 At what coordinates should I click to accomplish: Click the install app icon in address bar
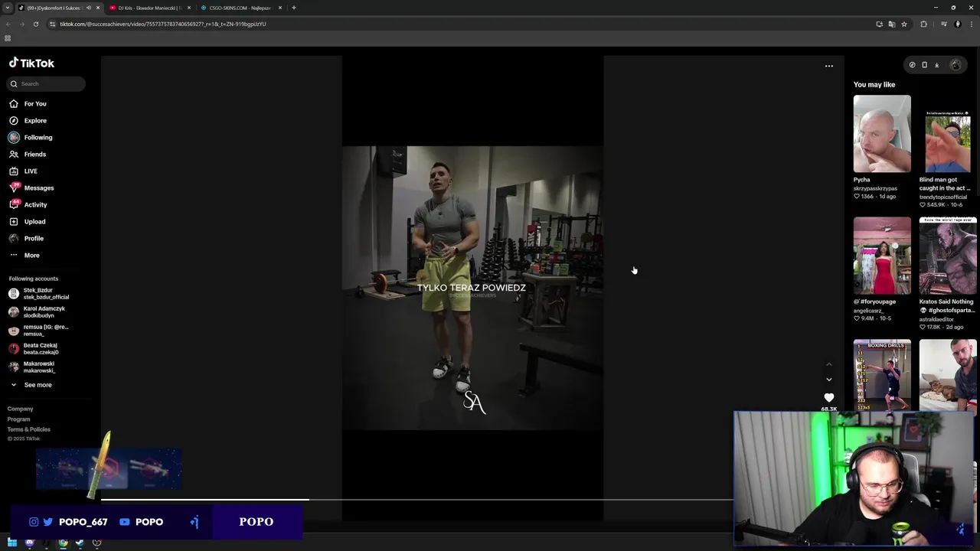(879, 24)
